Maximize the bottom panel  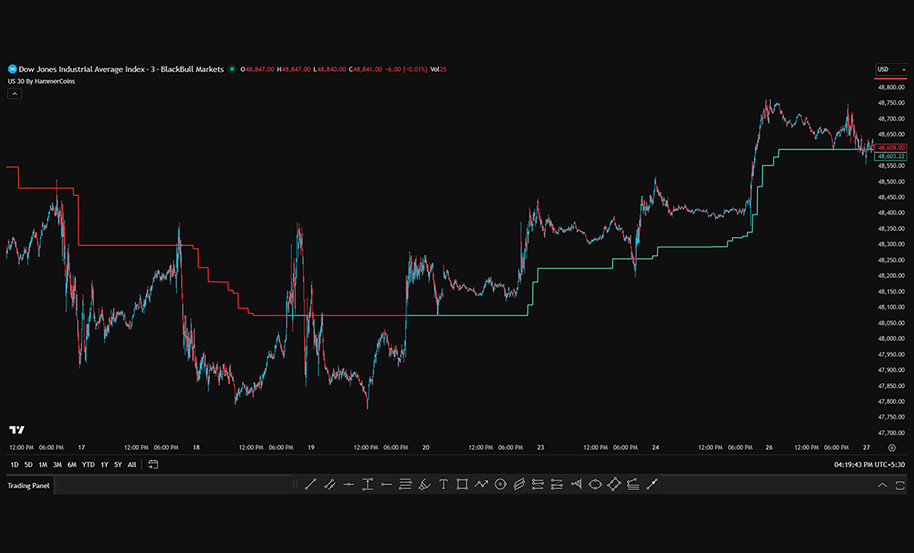click(x=901, y=485)
